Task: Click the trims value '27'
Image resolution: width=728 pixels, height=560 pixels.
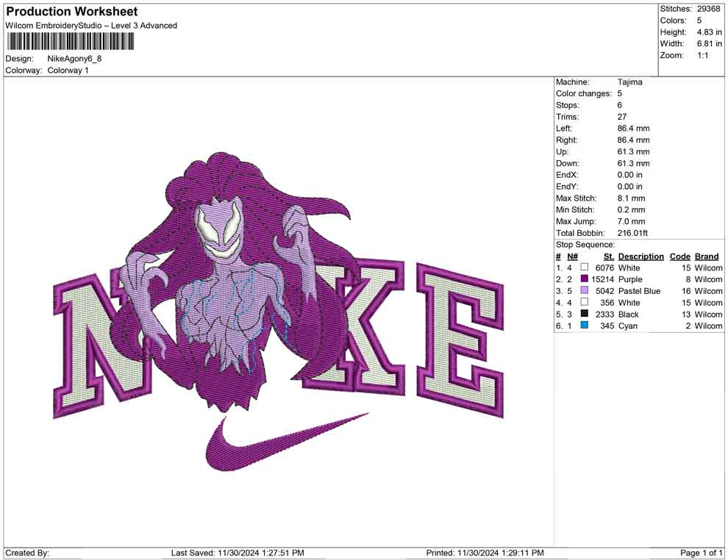Action: [621, 117]
